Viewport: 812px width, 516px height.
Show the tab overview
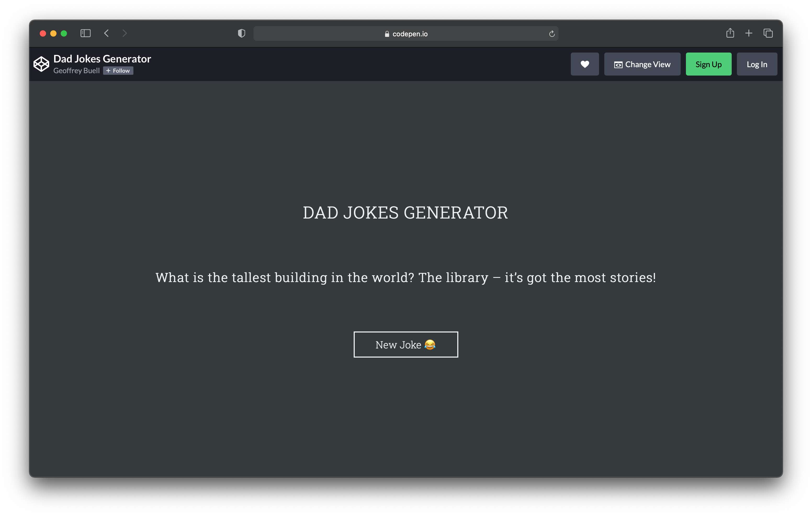click(768, 33)
